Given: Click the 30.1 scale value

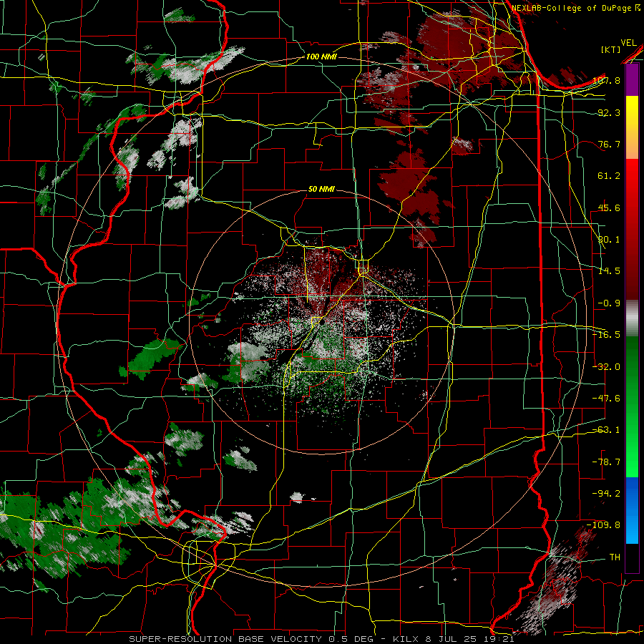Looking at the screenshot, I should point(609,240).
